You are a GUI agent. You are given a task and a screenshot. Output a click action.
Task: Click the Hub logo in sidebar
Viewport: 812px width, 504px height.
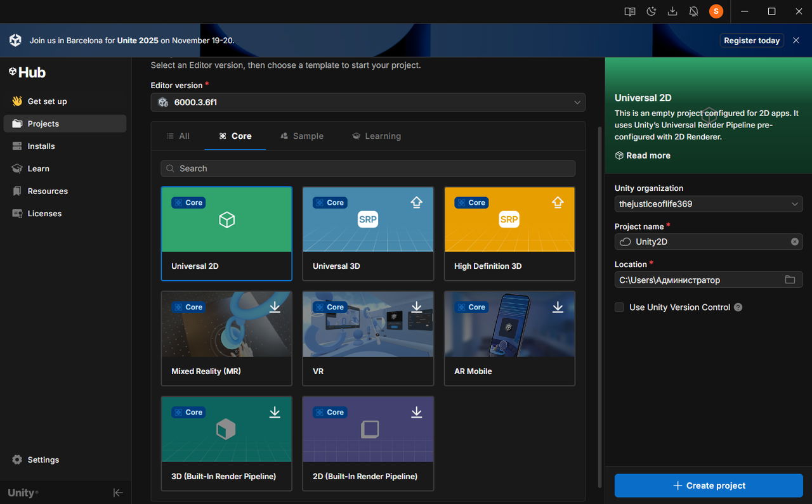tap(27, 72)
